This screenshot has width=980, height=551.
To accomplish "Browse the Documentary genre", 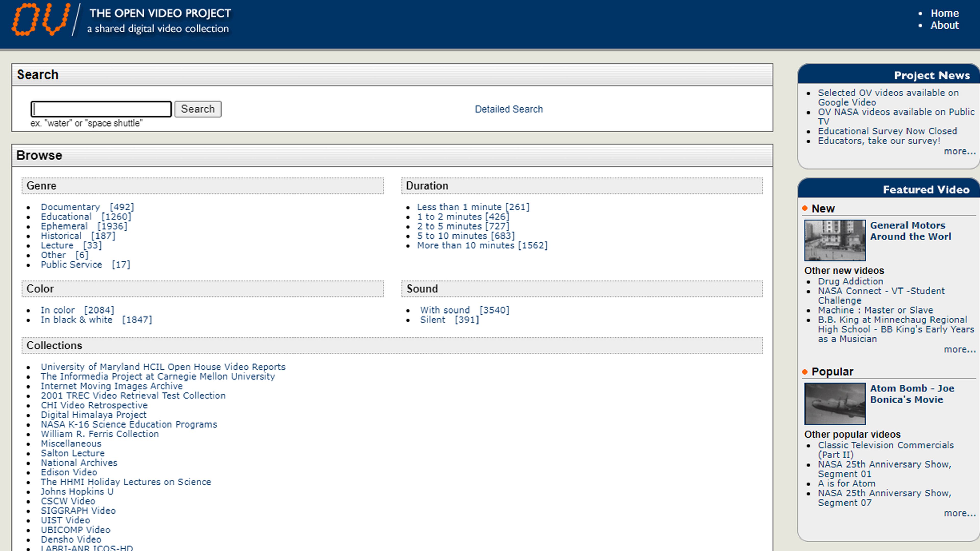I will pos(70,207).
